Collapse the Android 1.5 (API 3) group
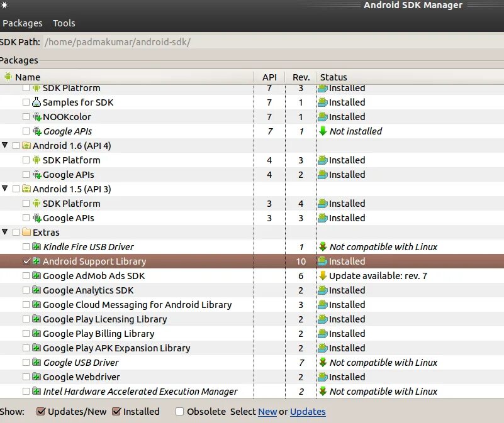This screenshot has width=504, height=423. click(x=5, y=189)
